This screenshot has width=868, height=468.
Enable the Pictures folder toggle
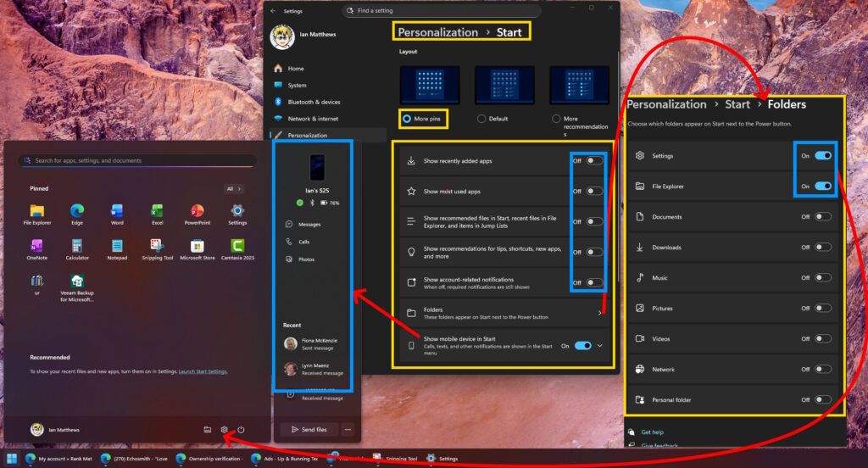tap(823, 308)
